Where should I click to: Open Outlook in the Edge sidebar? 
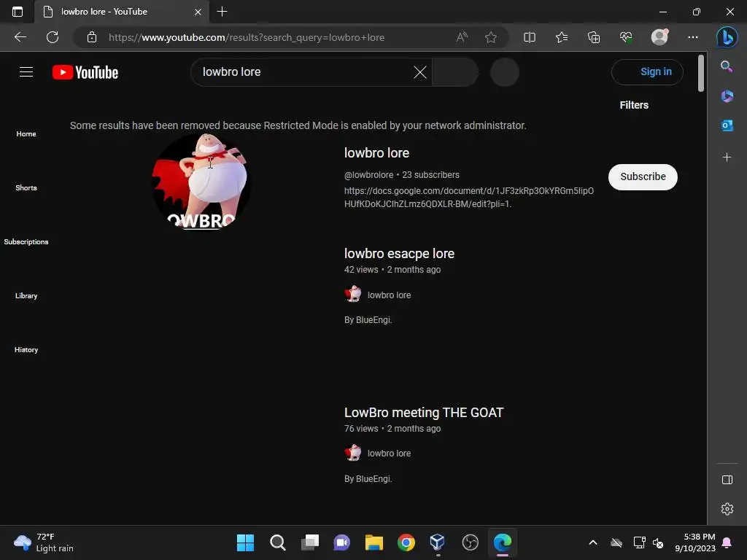coord(727,125)
